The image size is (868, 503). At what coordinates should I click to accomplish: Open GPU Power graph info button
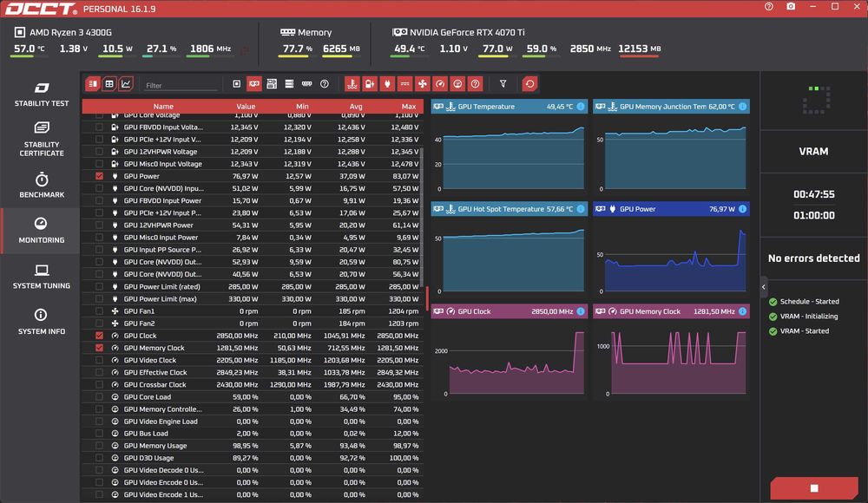742,209
